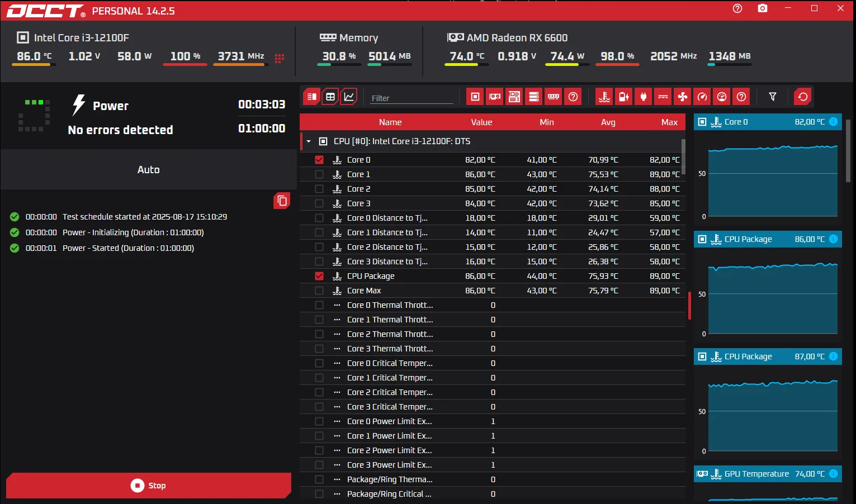
Task: Open info icon on CPU Package 86,00 °C graph
Action: (833, 239)
